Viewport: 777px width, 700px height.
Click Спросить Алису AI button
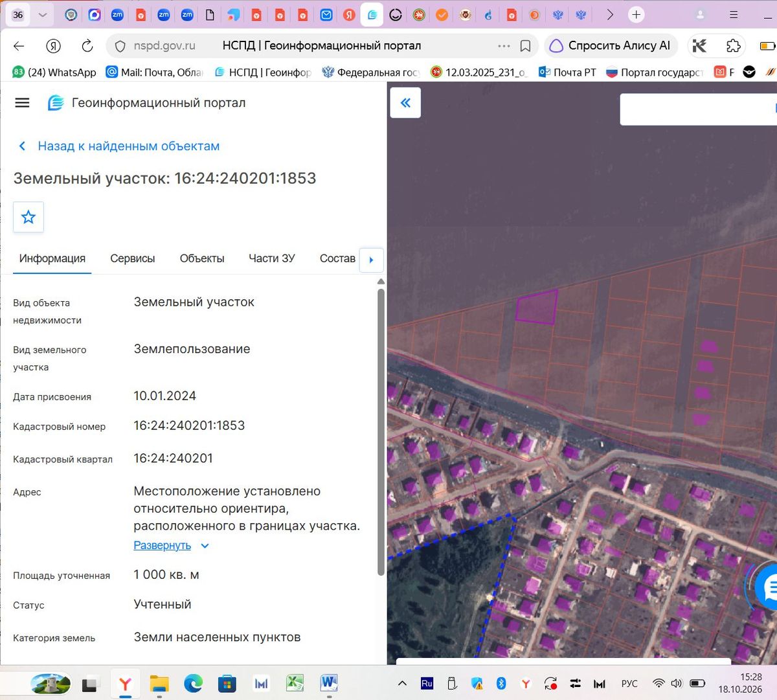(611, 46)
